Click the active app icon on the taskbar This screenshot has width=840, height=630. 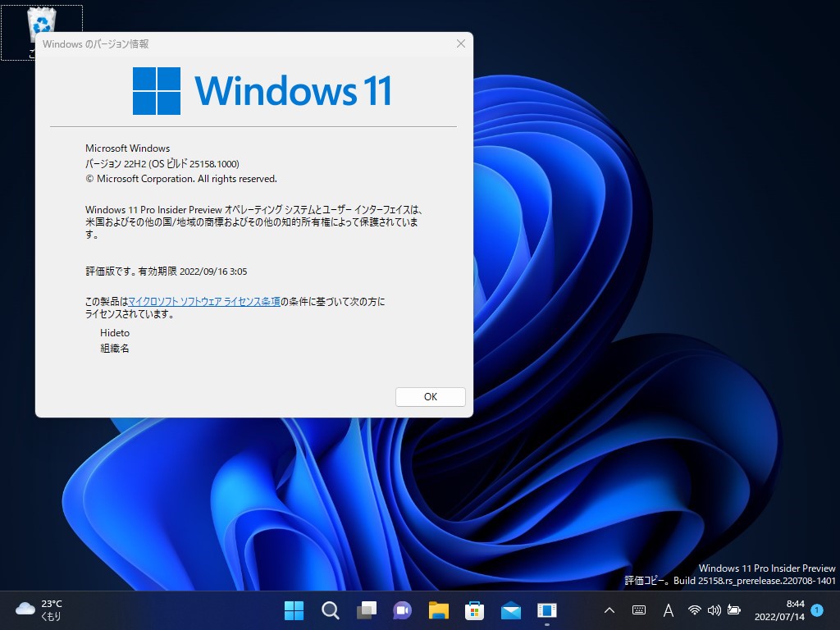pyautogui.click(x=546, y=610)
